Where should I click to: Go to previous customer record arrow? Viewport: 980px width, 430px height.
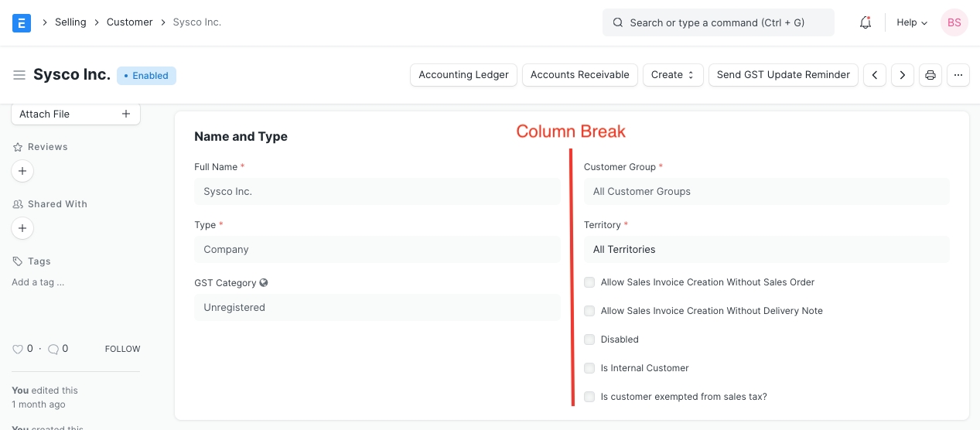coord(875,75)
